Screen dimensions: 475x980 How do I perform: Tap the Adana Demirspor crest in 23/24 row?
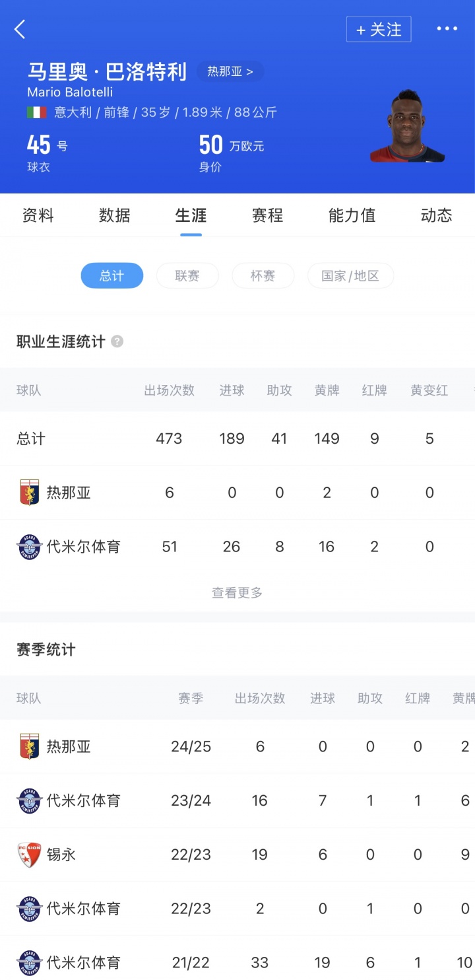tap(29, 800)
